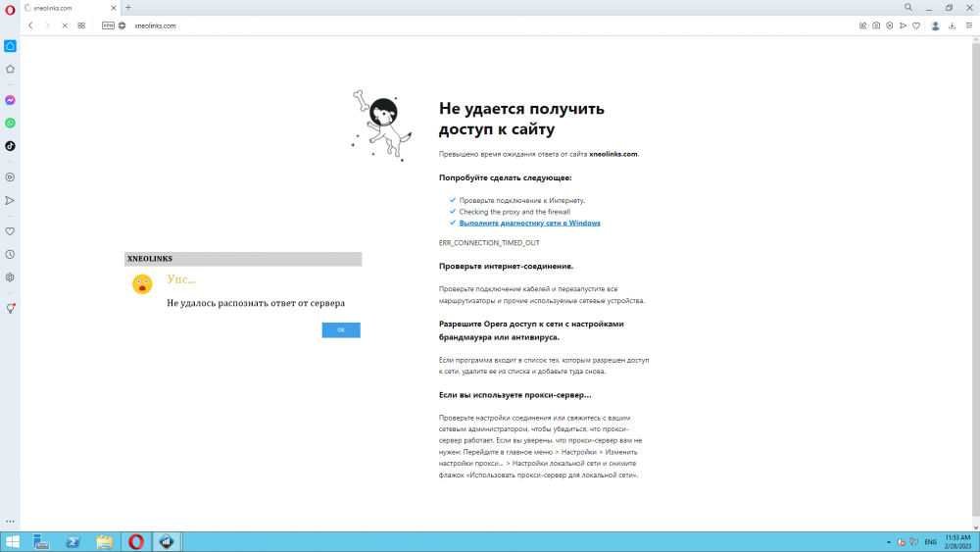
Task: Click the ERR_CONNECTION_TIMED_OUT error code
Action: coord(489,242)
